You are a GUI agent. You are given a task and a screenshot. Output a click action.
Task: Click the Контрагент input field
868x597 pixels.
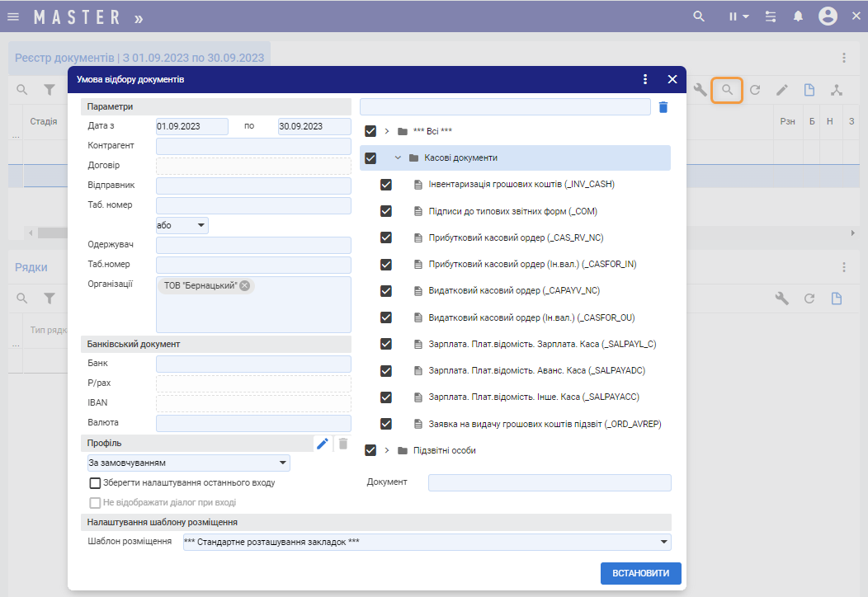253,146
